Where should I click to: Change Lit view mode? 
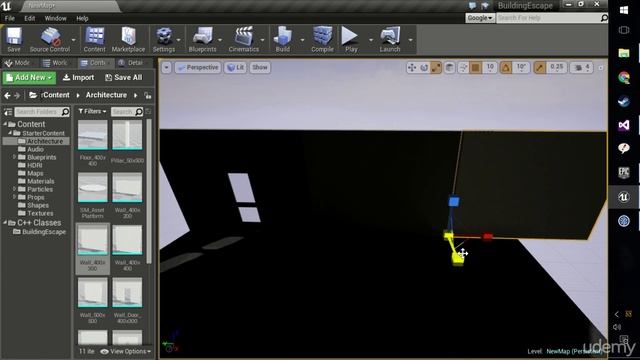[236, 68]
